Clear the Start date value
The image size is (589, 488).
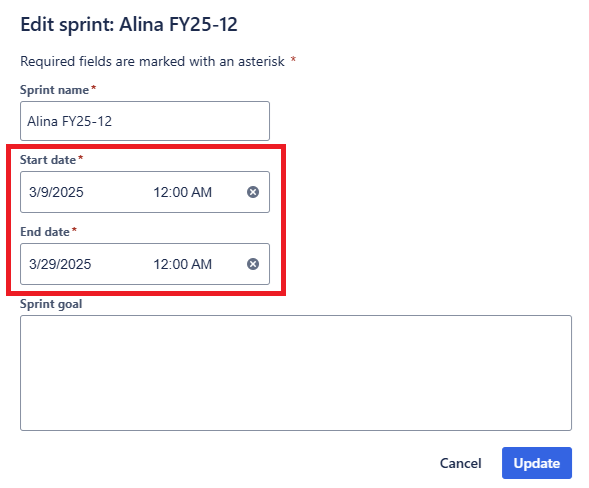point(253,192)
